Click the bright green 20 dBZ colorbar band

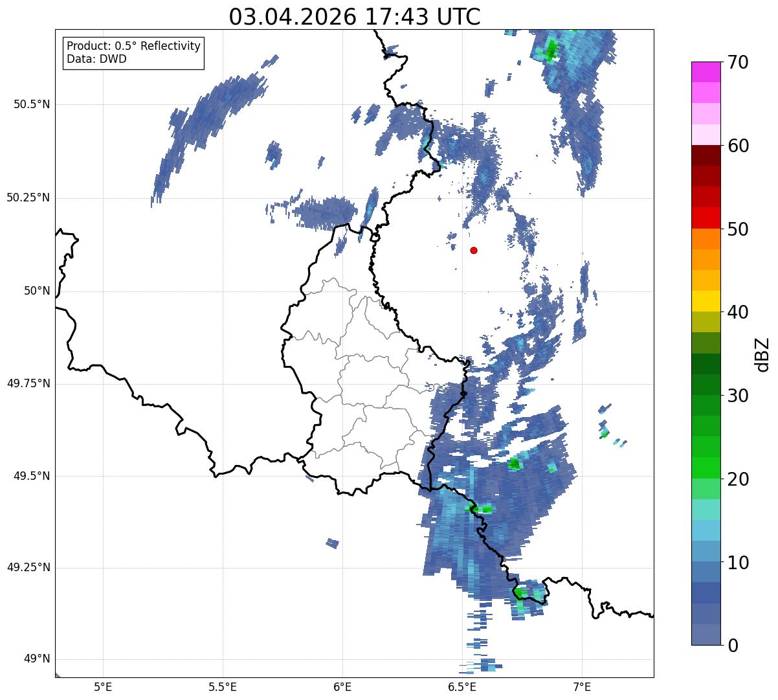[x=707, y=468]
